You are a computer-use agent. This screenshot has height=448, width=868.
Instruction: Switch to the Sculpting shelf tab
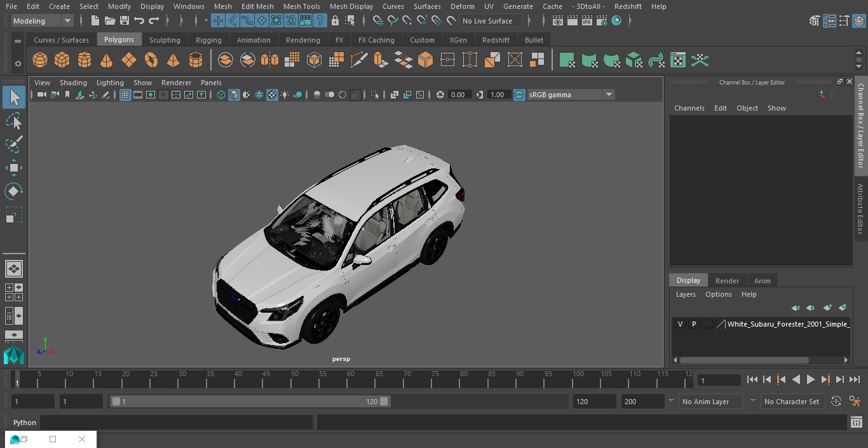(x=165, y=40)
